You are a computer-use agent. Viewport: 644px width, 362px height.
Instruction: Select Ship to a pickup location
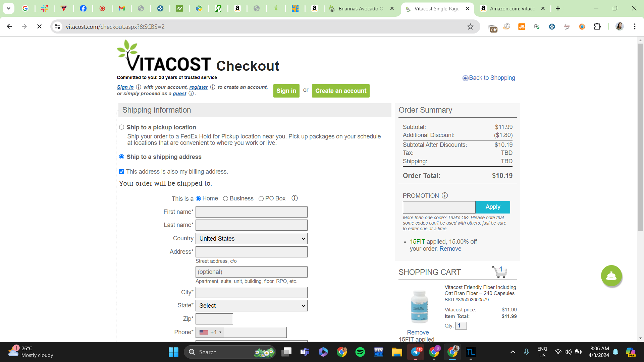tap(122, 127)
